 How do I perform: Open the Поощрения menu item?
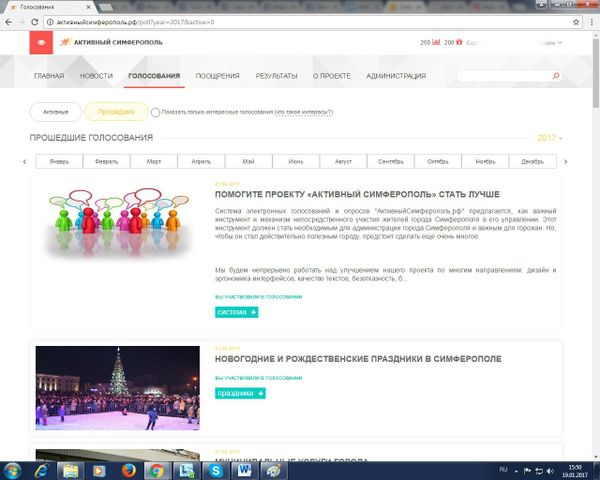217,76
